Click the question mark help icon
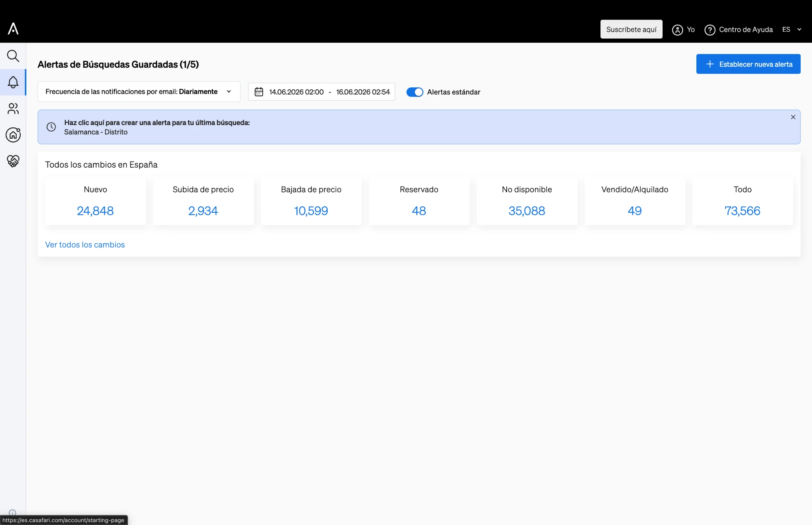 coord(710,30)
